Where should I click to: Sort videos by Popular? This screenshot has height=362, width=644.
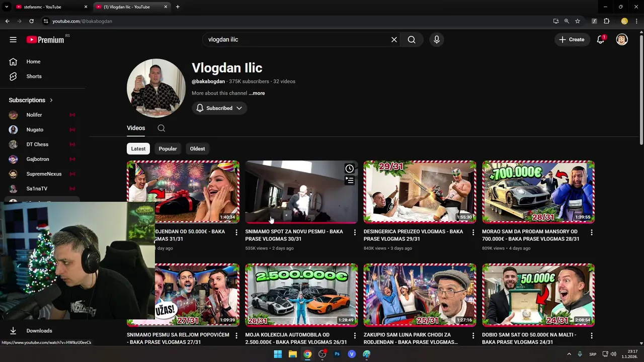pos(168,149)
